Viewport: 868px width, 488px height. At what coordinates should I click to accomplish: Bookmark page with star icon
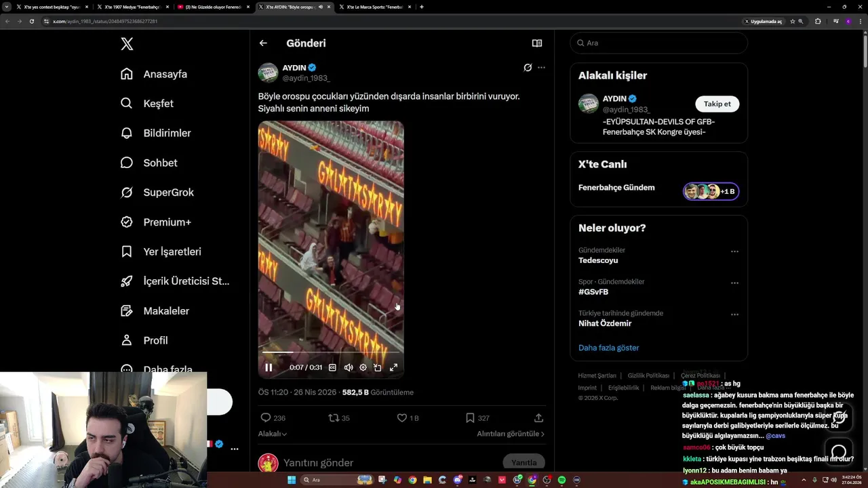[x=792, y=21]
